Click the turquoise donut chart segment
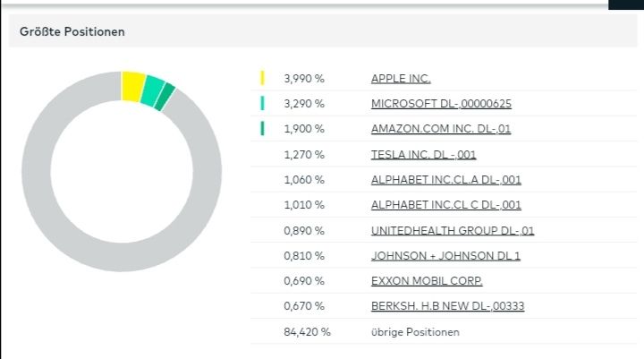Screen dimensions: 644x359 point(153,90)
